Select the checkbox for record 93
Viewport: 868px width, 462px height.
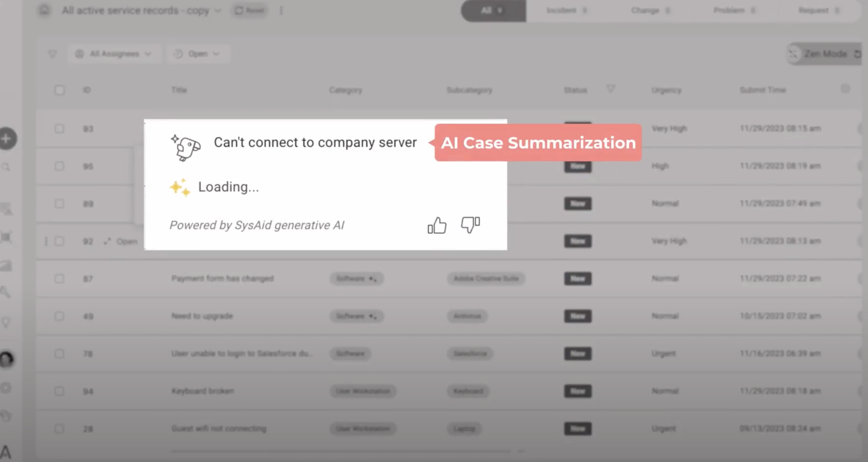click(x=59, y=128)
